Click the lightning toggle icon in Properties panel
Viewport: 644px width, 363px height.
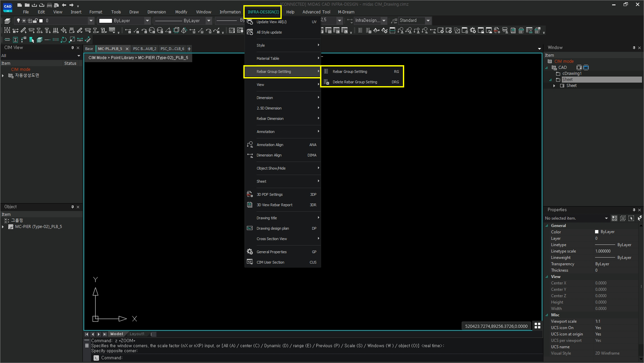coord(640,218)
